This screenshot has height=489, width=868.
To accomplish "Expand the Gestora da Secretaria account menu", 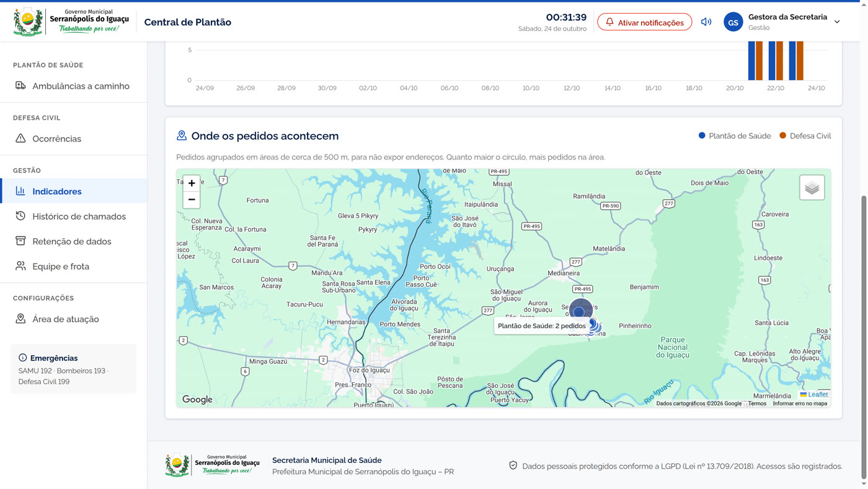I will pyautogui.click(x=837, y=22).
